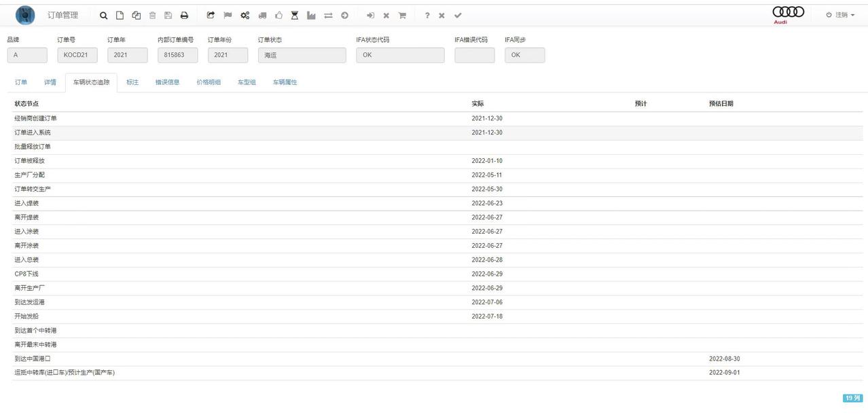868x417 pixels.
Task: Click the floppy disk save icon
Action: pos(168,15)
